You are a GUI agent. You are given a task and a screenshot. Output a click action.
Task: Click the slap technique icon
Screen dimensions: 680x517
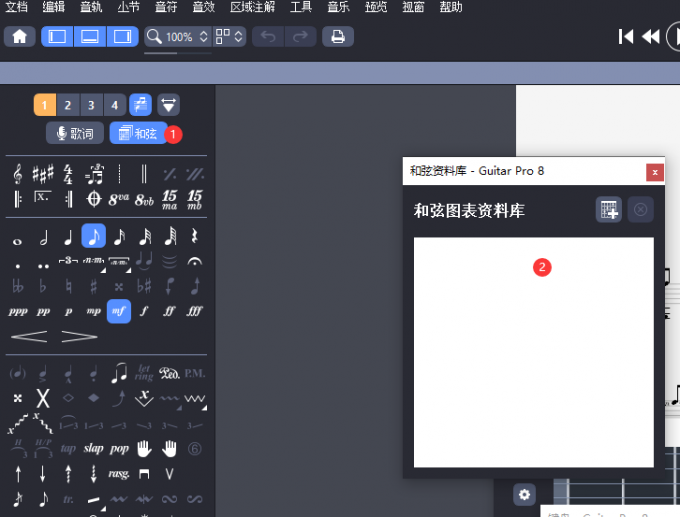tap(93, 447)
